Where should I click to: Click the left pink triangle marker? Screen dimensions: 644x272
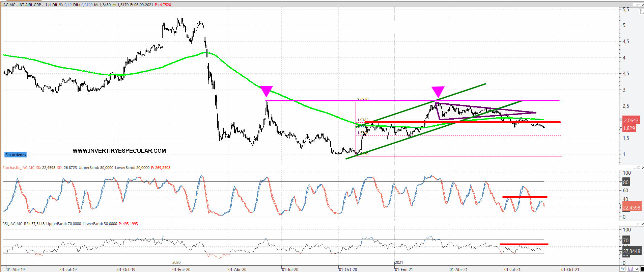click(266, 91)
